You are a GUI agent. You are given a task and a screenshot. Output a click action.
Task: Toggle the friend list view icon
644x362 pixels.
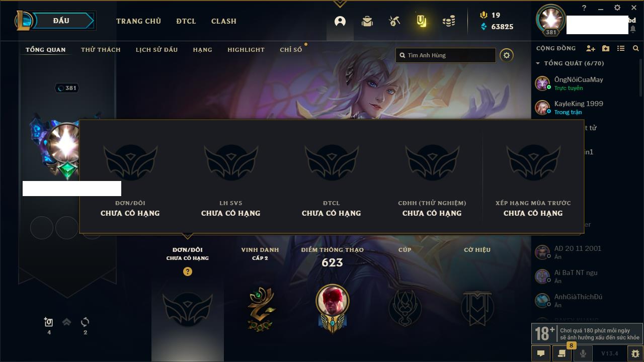[621, 48]
